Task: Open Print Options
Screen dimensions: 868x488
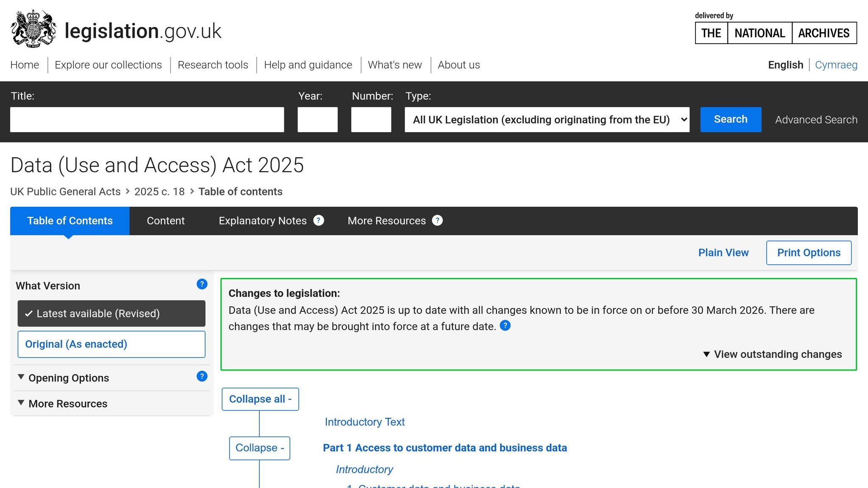Action: 808,252
